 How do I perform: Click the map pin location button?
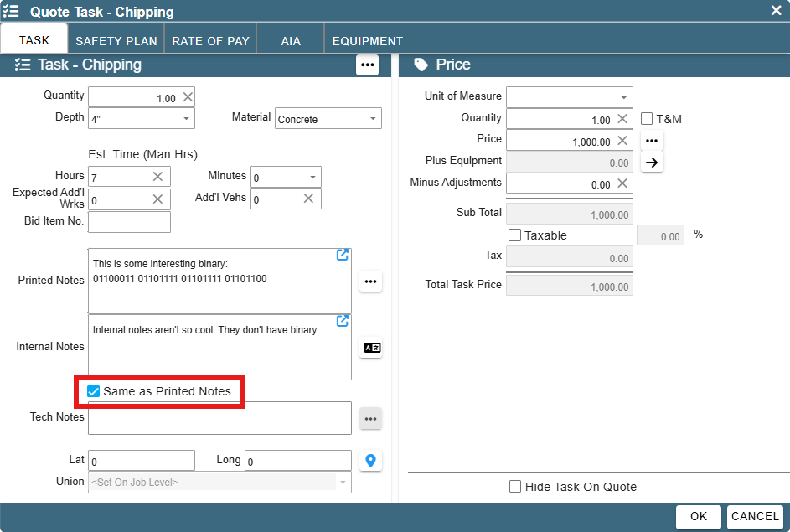coord(371,461)
